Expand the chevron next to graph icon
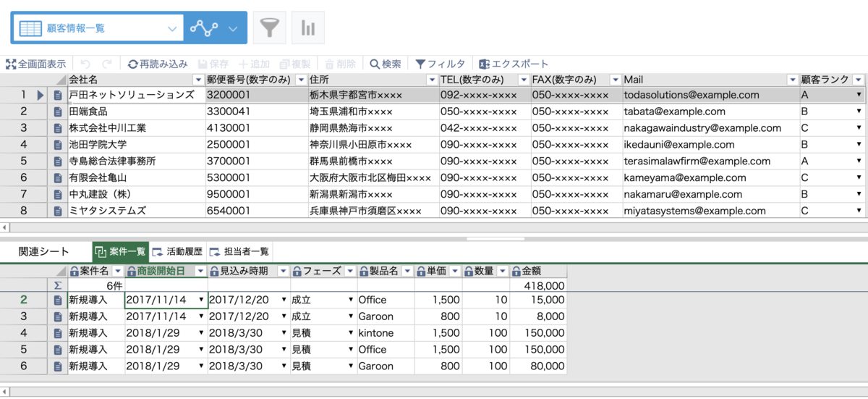 coord(233,29)
